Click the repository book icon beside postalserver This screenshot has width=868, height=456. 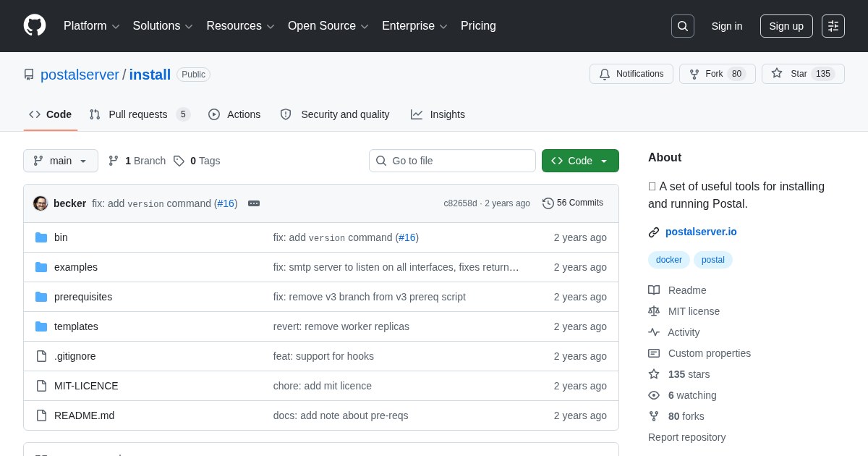pos(29,75)
